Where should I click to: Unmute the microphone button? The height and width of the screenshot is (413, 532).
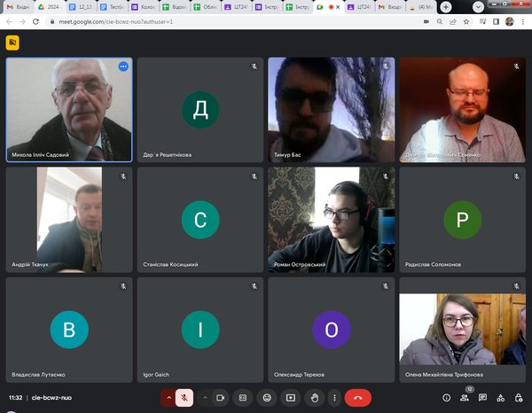[184, 398]
